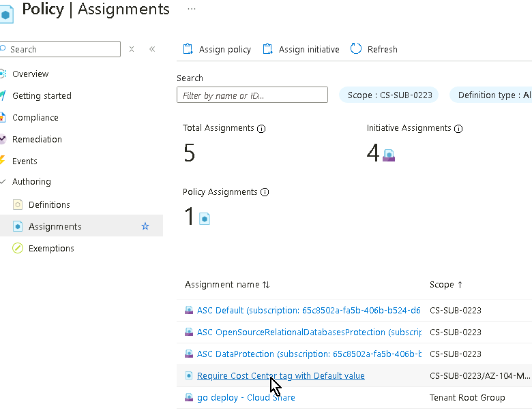532x419 pixels.
Task: Focus the sidebar Search field
Action: pyautogui.click(x=60, y=49)
